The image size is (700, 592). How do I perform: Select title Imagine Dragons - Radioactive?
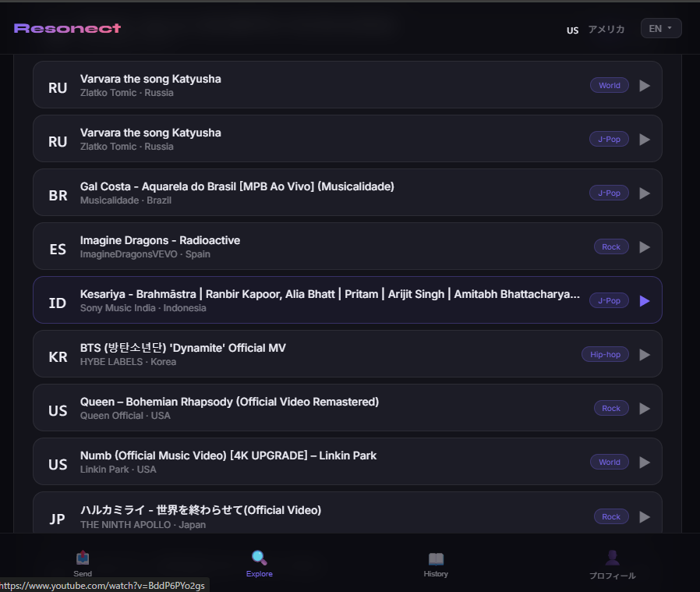[x=160, y=240]
